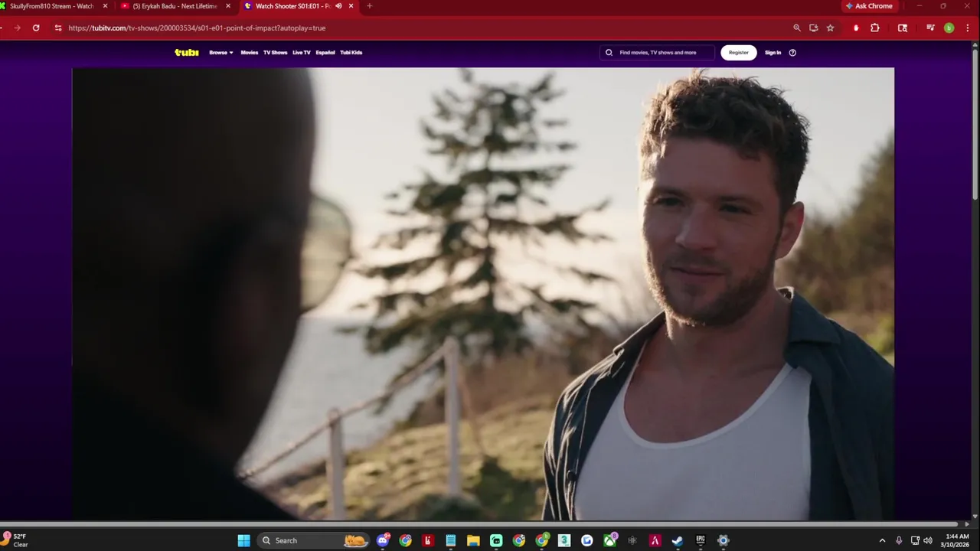Reload the current page
This screenshot has height=551, width=980.
pyautogui.click(x=36, y=28)
